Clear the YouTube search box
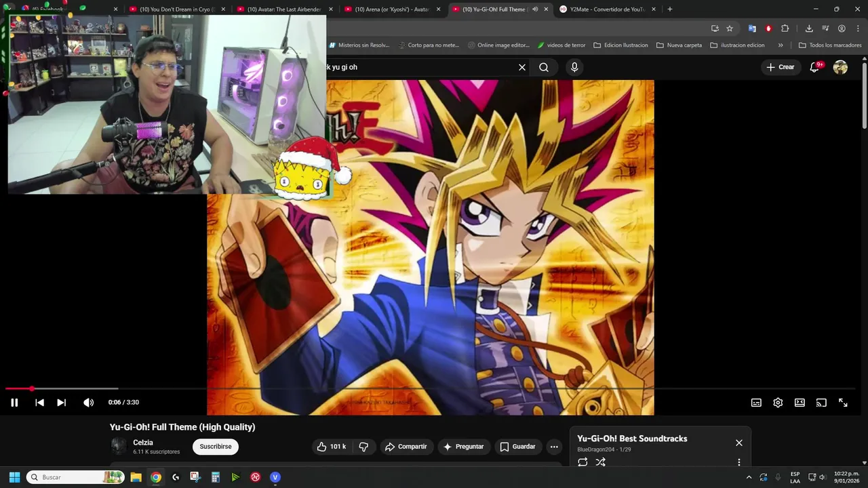Image resolution: width=868 pixels, height=488 pixels. coord(522,67)
